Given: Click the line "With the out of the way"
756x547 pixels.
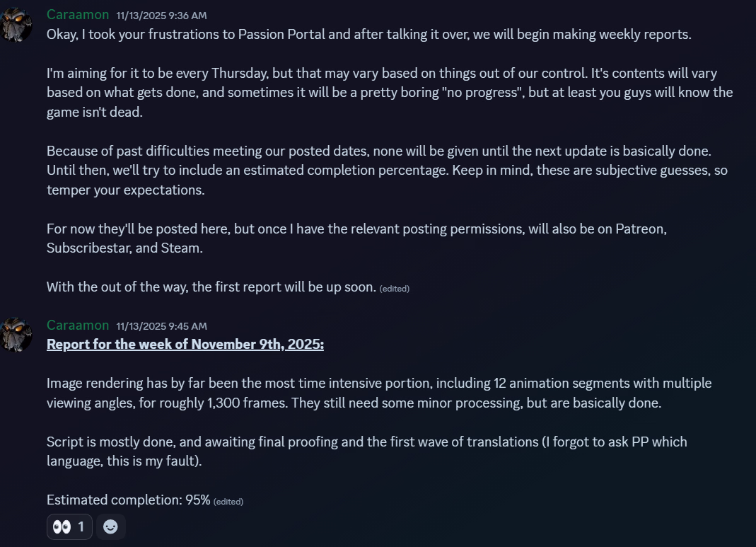Looking at the screenshot, I should tap(211, 287).
